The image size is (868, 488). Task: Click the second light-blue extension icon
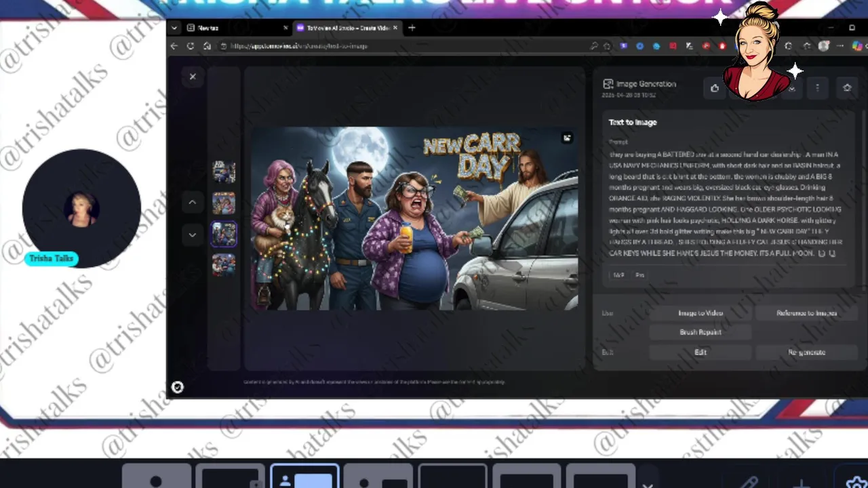pos(656,46)
